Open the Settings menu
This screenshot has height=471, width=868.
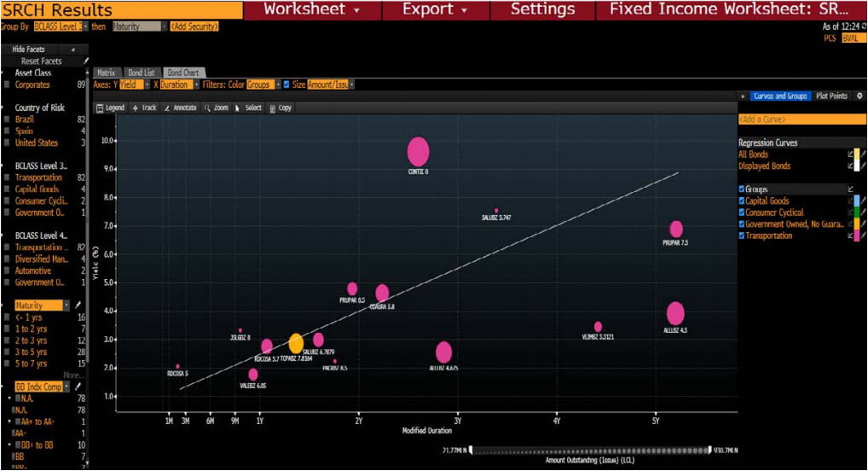(x=542, y=9)
